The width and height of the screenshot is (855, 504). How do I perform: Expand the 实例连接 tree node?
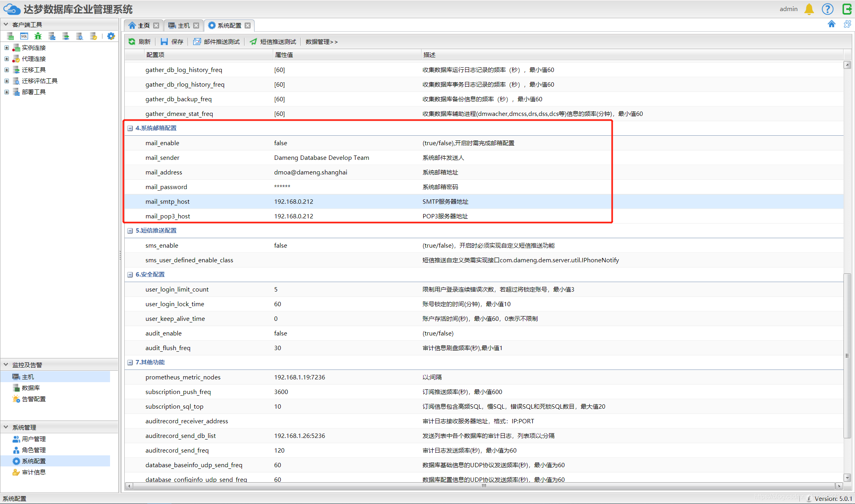[6, 47]
